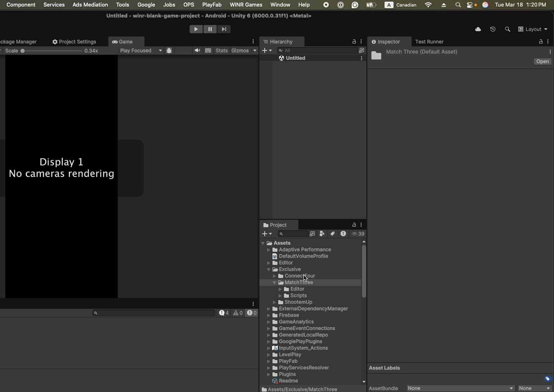The height and width of the screenshot is (392, 554).
Task: Open the Undo History icon
Action: [x=493, y=30]
